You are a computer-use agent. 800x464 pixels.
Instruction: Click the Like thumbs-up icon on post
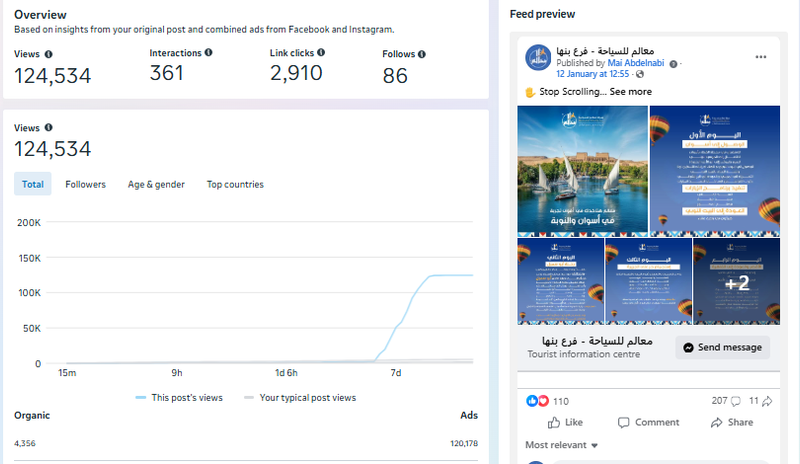click(x=551, y=422)
